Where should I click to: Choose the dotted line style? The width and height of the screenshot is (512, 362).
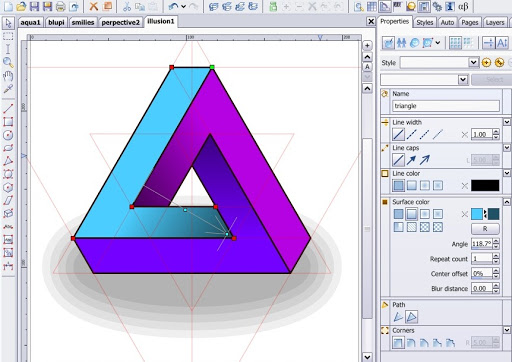424,134
